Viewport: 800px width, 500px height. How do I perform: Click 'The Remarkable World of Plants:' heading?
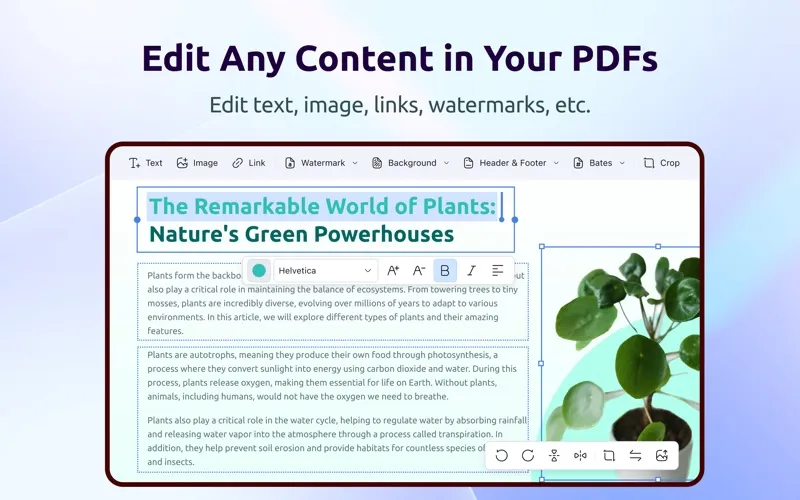[322, 206]
